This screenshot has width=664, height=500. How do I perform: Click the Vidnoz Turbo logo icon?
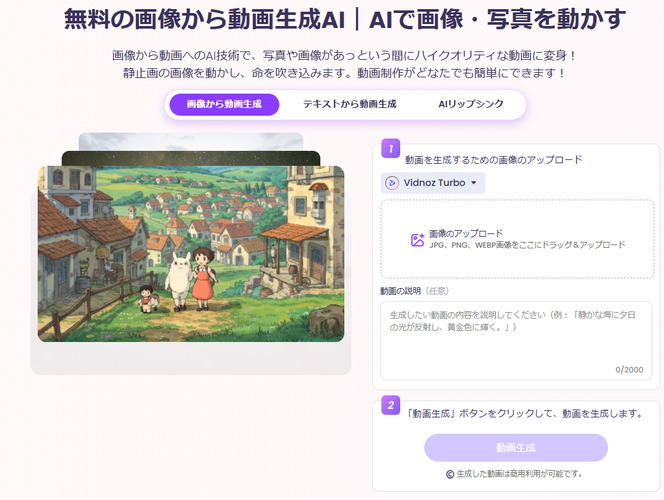pos(392,183)
